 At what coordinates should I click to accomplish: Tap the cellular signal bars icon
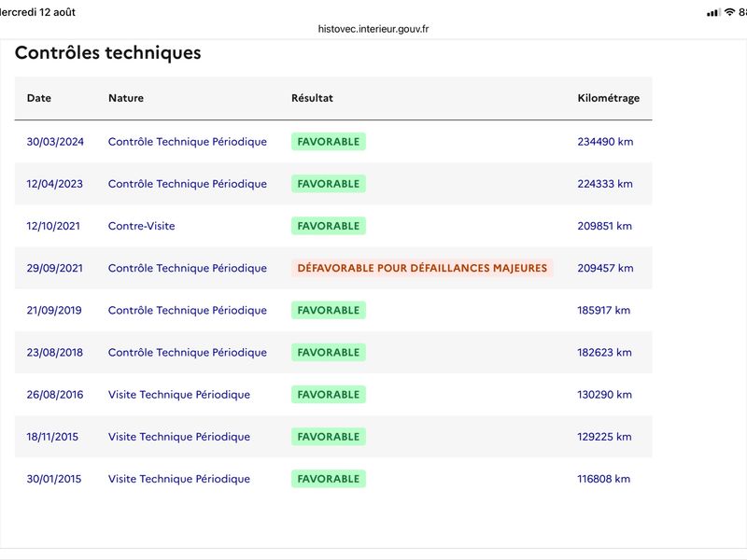pyautogui.click(x=713, y=13)
